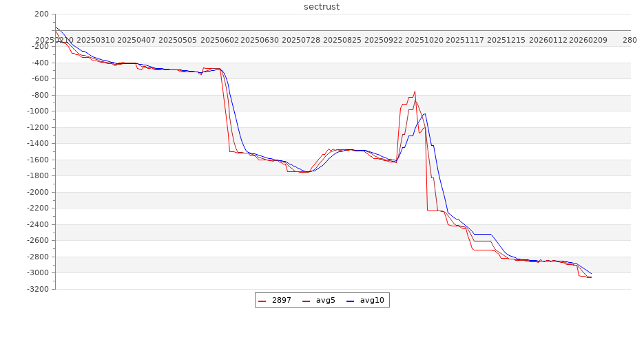Click the 20250728 date label
The height and width of the screenshot is (344, 644).
[x=301, y=41]
